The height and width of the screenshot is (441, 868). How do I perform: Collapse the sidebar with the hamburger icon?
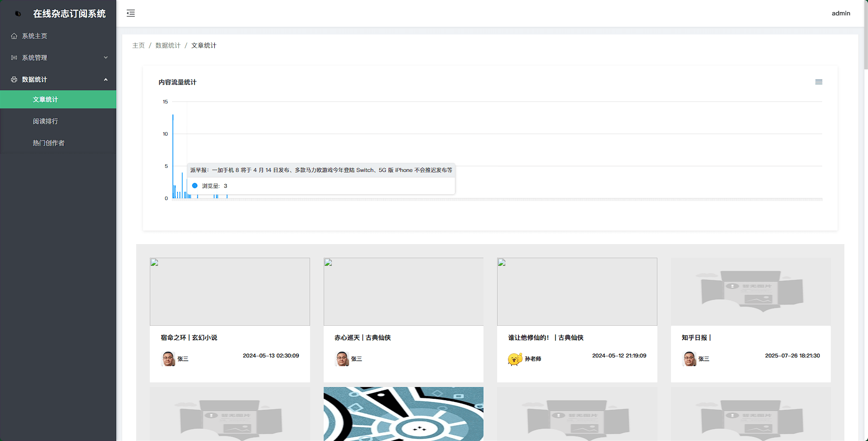coord(131,13)
